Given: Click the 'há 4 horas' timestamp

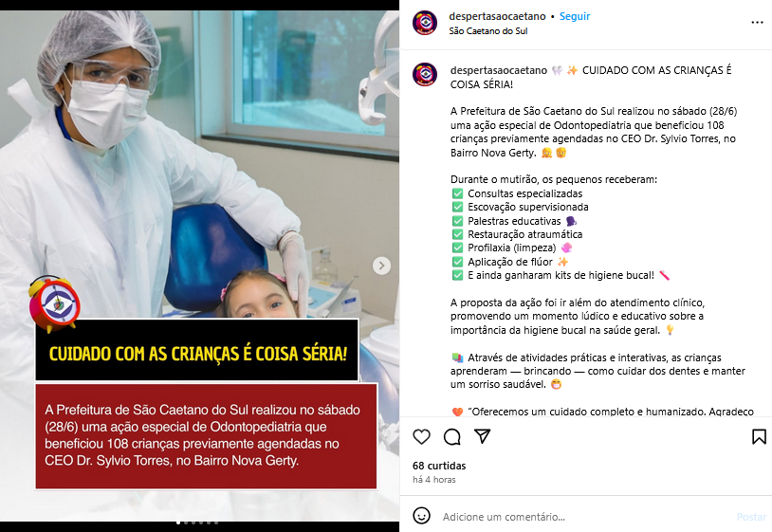Looking at the screenshot, I should [x=434, y=479].
